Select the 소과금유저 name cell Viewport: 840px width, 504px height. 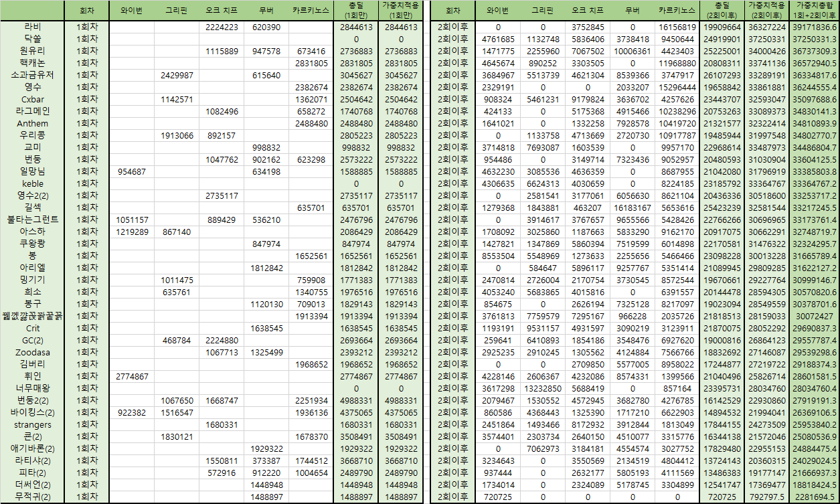(33, 75)
